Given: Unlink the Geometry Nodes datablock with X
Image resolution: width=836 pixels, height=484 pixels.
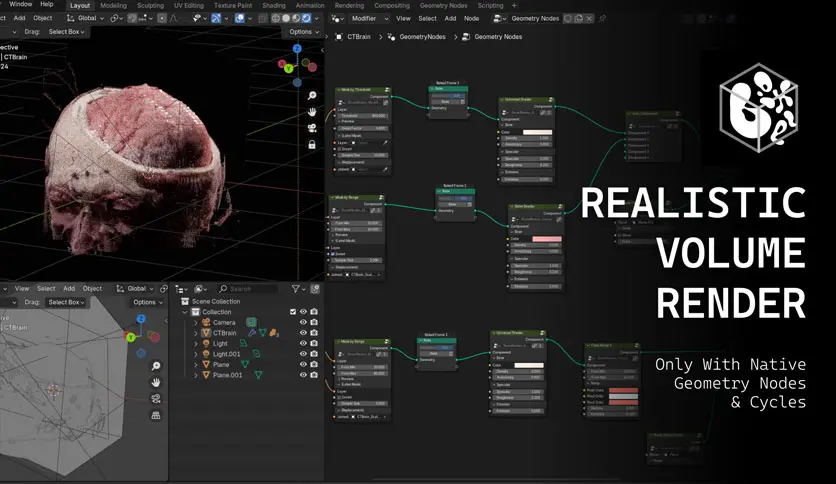Looking at the screenshot, I should pos(589,18).
